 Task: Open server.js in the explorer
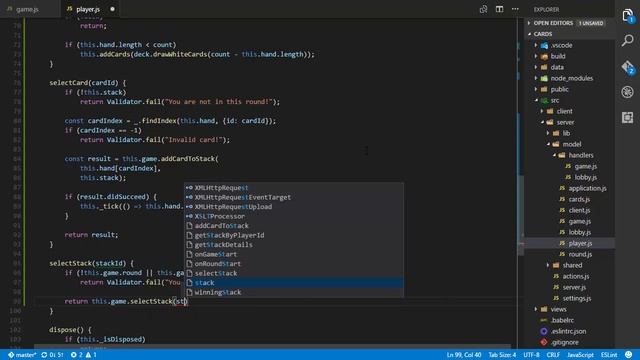point(574,287)
